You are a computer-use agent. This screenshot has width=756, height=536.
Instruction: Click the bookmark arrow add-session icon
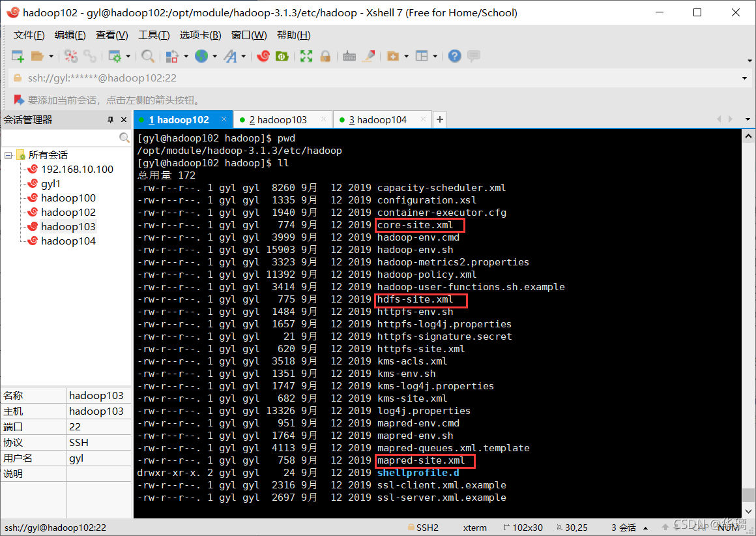pyautogui.click(x=19, y=100)
